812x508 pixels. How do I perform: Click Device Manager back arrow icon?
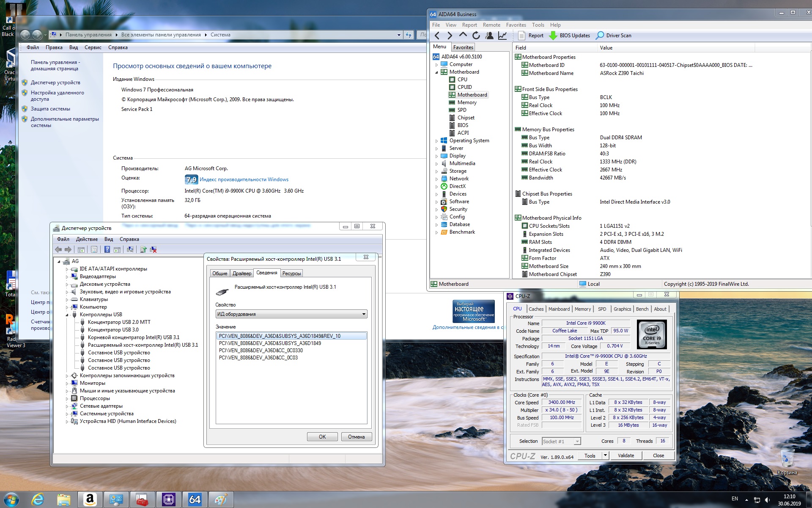tap(58, 250)
